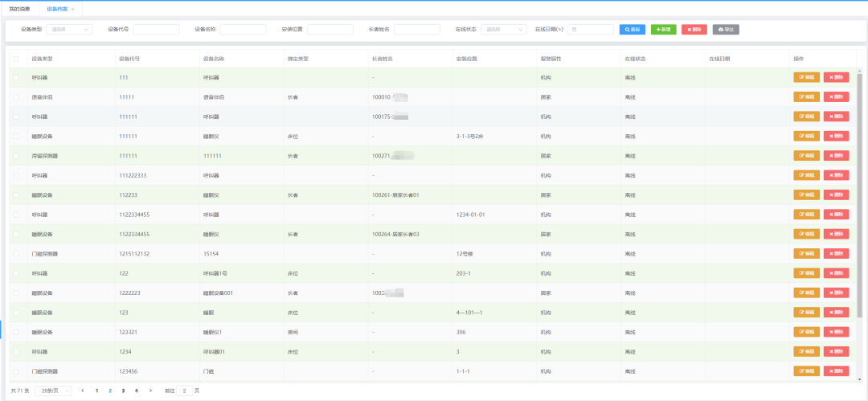Click the red 删除 button in toolbar
This screenshot has height=401, width=868.
click(694, 30)
